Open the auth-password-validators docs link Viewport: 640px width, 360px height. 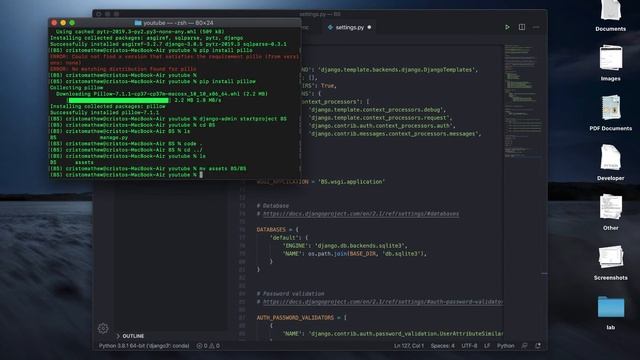click(382, 302)
